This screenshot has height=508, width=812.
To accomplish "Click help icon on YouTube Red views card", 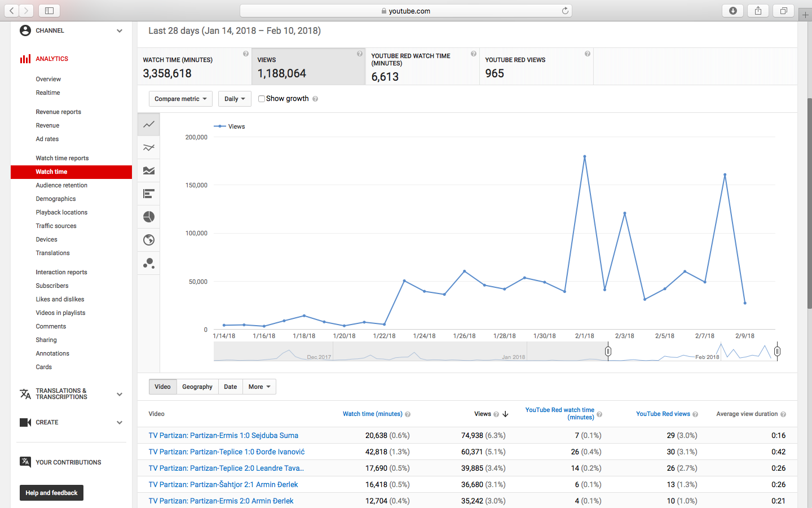I will point(588,54).
